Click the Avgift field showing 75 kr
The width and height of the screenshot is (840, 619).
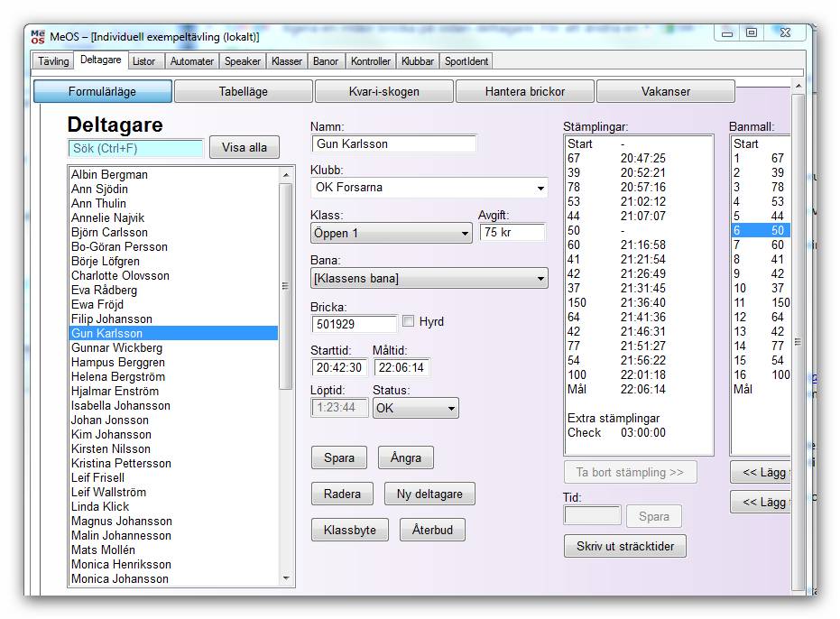512,233
